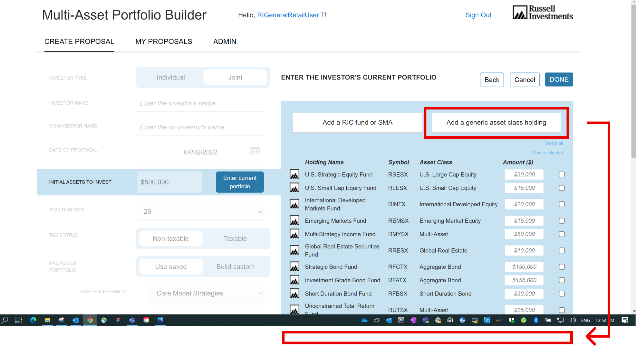Open the My Proposals tab
Screen dimensions: 636x364
pos(164,42)
